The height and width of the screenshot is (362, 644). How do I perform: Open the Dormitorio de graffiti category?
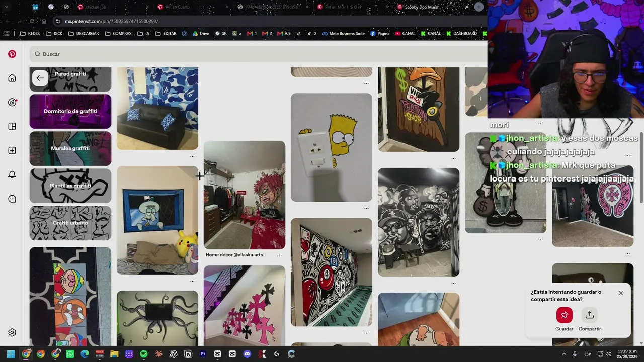tap(70, 111)
